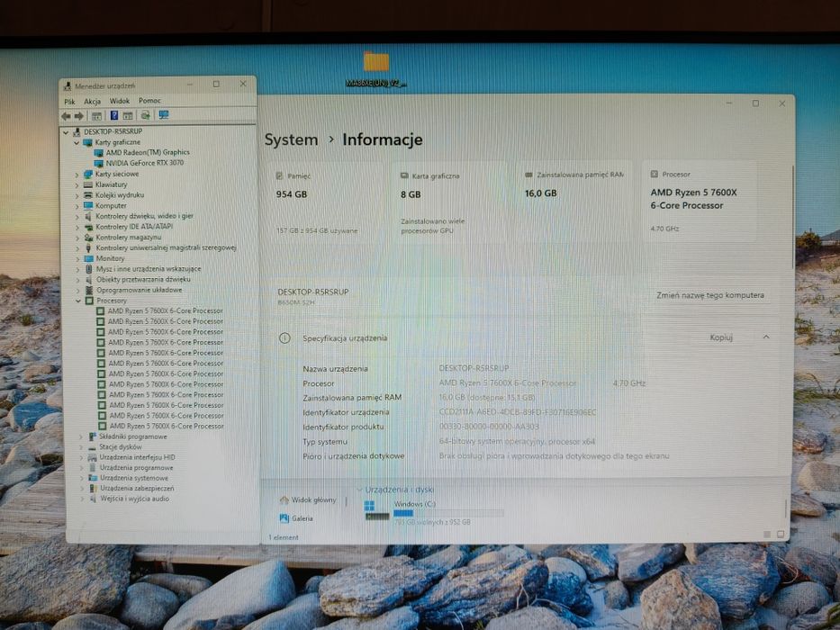
Task: Expand the Karty sieciowe category
Action: [x=77, y=175]
